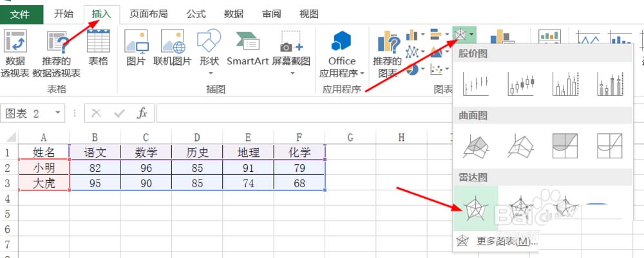Select the Radar with Markers chart
644x258 pixels.
point(521,208)
